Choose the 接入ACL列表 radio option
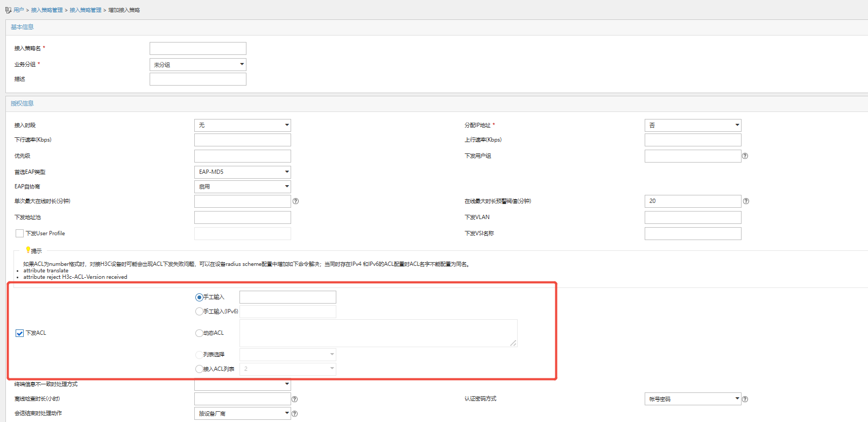 click(199, 369)
